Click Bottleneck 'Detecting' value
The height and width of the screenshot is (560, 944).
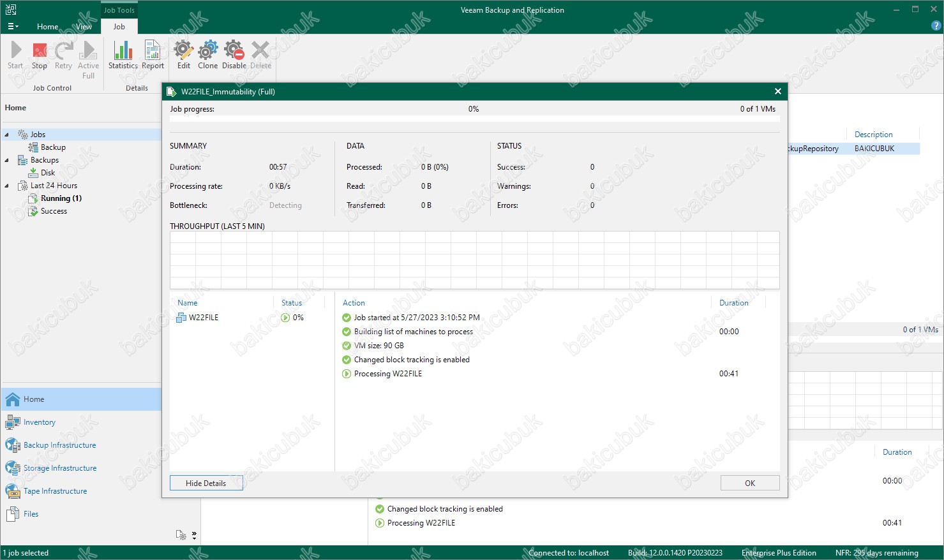click(285, 205)
